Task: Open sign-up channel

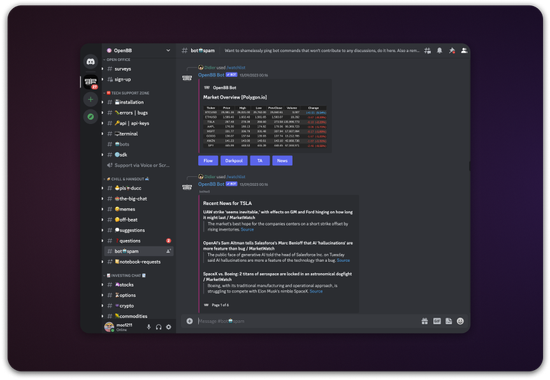Action: tap(139, 79)
